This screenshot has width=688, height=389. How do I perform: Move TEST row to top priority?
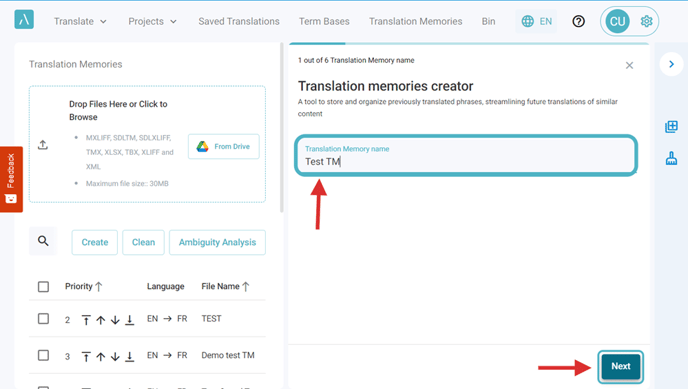click(86, 320)
